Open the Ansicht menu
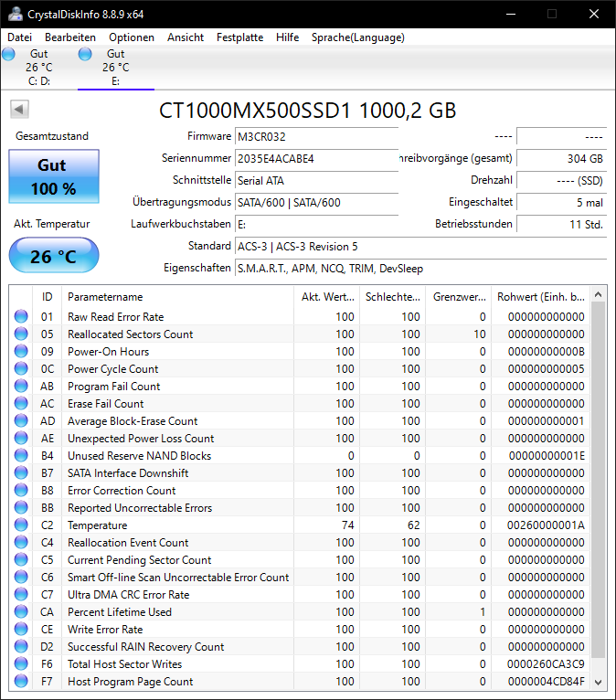 tap(186, 37)
